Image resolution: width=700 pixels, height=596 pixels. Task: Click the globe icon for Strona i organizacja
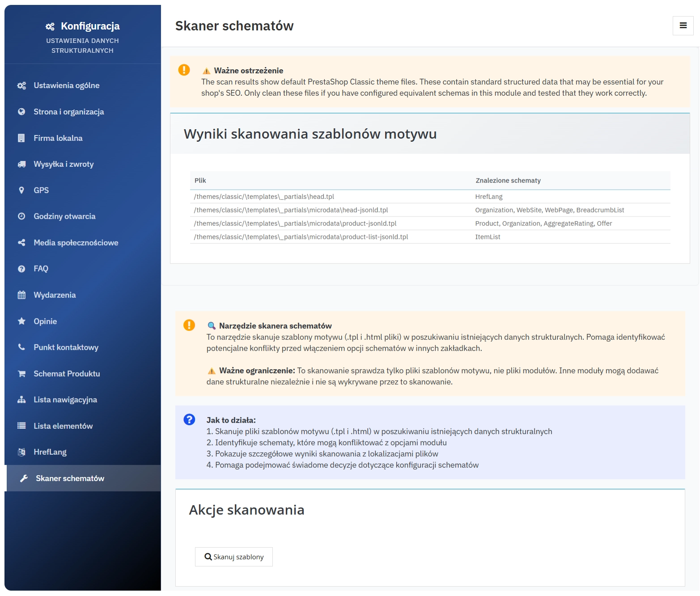pos(21,112)
